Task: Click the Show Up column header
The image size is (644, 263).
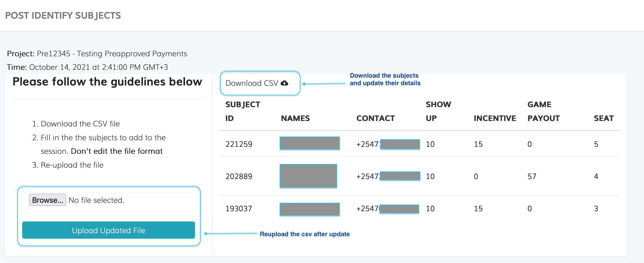Action: click(438, 111)
